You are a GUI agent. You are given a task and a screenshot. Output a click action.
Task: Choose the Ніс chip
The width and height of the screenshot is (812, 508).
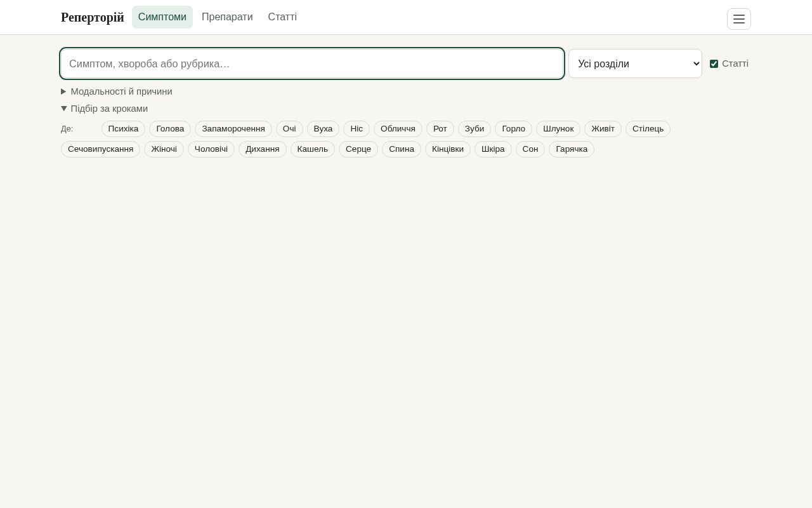357,129
